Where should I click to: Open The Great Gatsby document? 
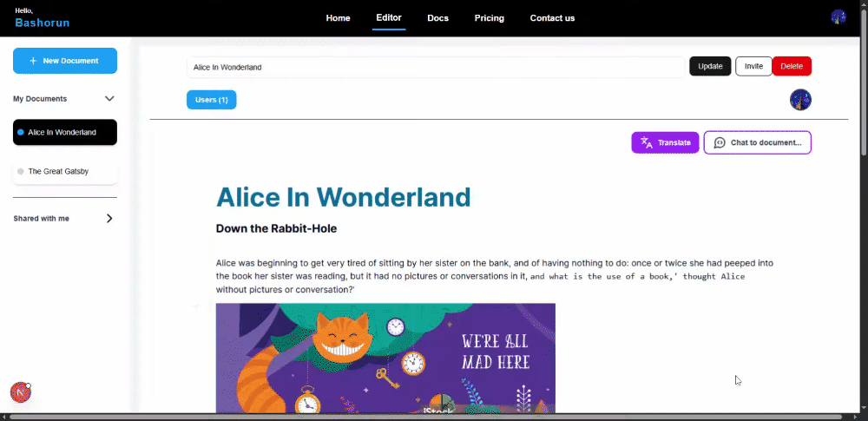click(65, 172)
